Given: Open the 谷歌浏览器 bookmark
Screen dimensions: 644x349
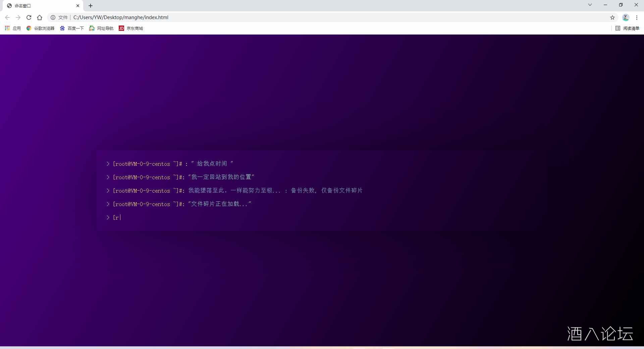Looking at the screenshot, I should [40, 29].
